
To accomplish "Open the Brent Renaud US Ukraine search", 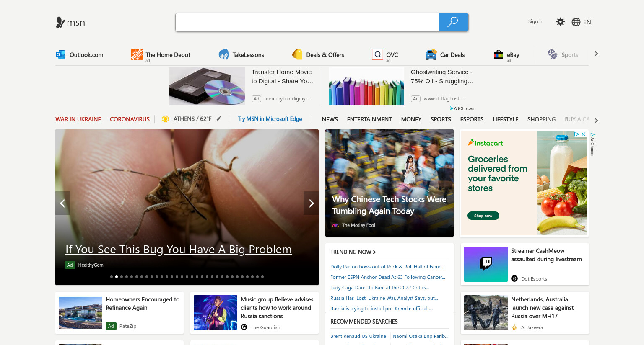I will coord(358,336).
